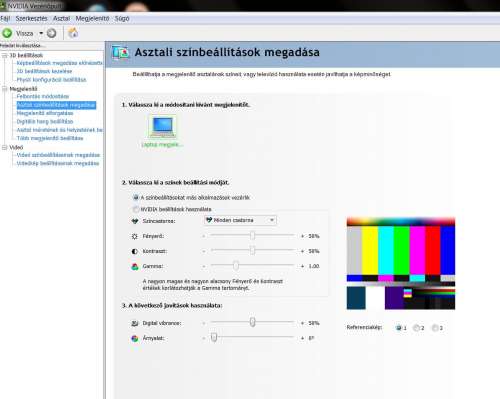
Task: Open the 'Minden csatorna' channel dropdown
Action: click(240, 220)
